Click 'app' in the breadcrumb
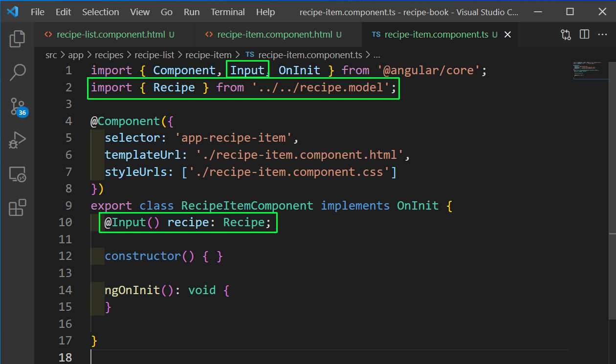This screenshot has width=616, height=364. [76, 55]
